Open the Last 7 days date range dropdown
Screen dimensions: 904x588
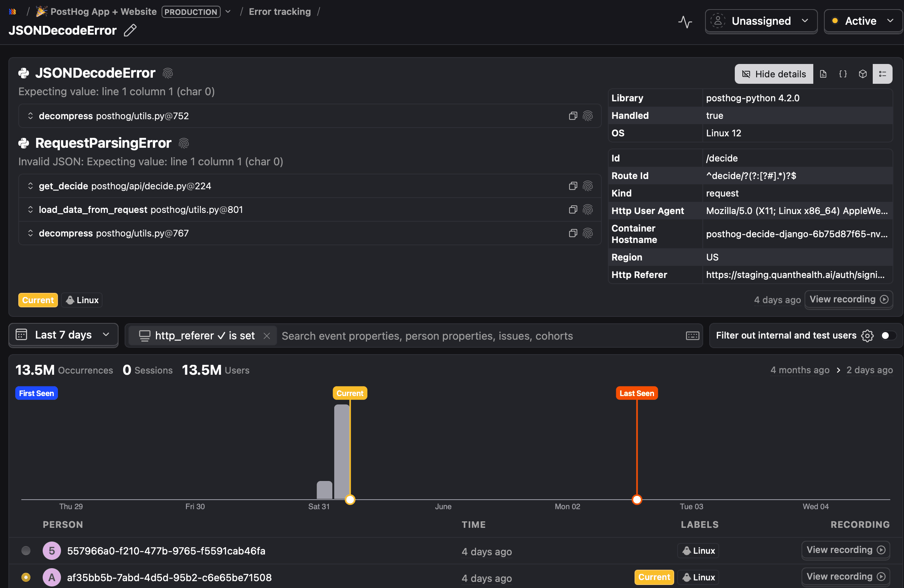(x=63, y=335)
